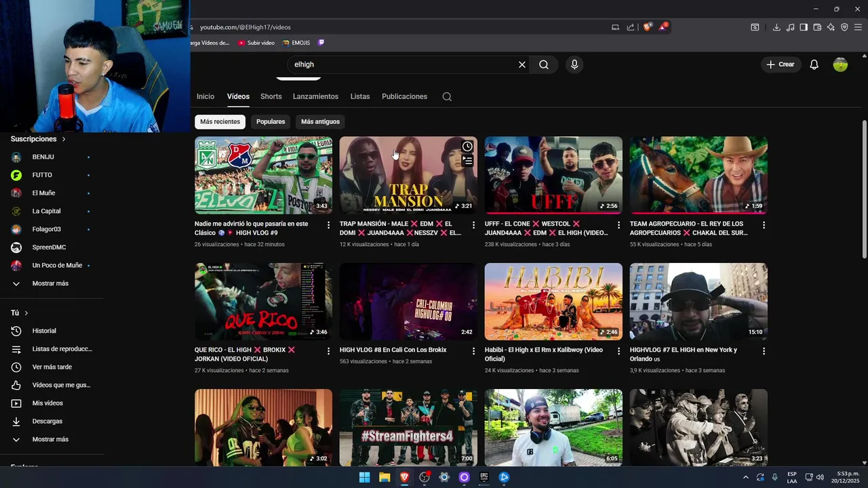This screenshot has width=868, height=488.
Task: Click the magnifier search button
Action: 544,64
